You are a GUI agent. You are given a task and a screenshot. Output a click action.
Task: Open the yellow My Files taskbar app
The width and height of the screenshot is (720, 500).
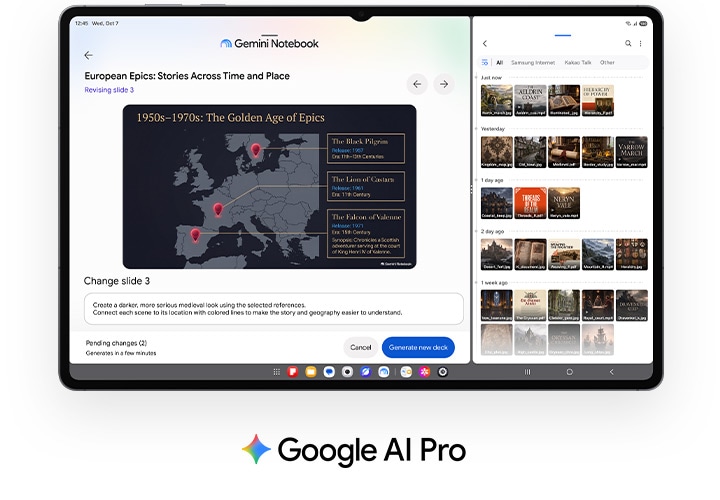pos(311,372)
